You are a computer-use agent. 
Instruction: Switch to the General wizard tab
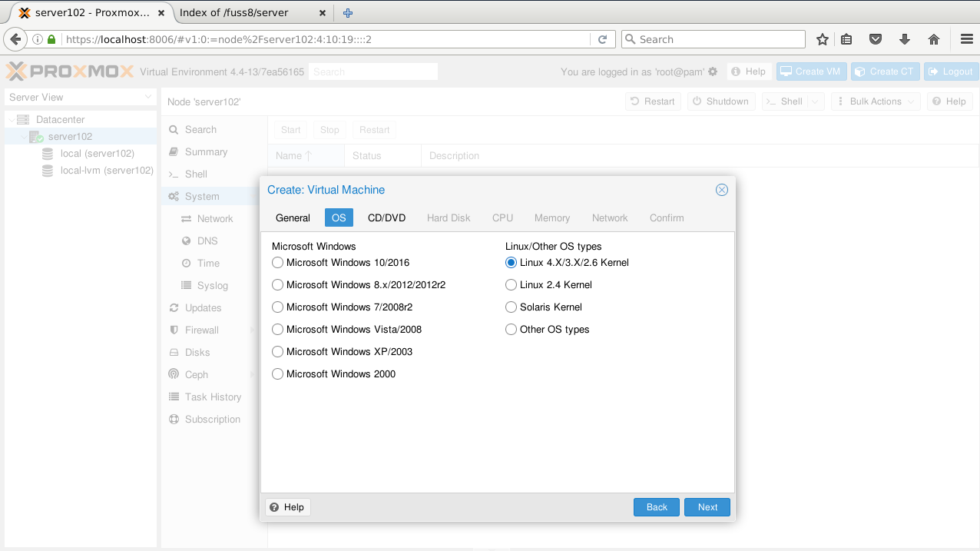click(x=293, y=218)
